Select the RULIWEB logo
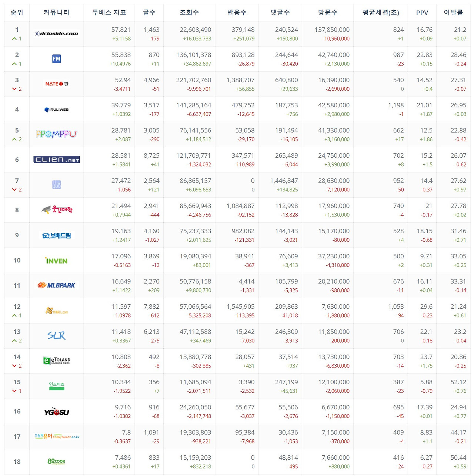474x476 pixels. tap(57, 110)
